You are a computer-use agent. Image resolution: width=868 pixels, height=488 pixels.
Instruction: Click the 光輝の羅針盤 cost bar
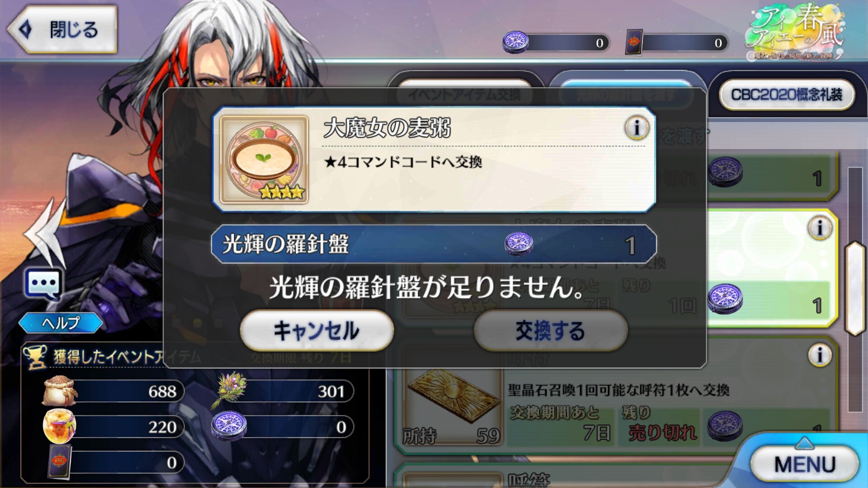pyautogui.click(x=434, y=244)
